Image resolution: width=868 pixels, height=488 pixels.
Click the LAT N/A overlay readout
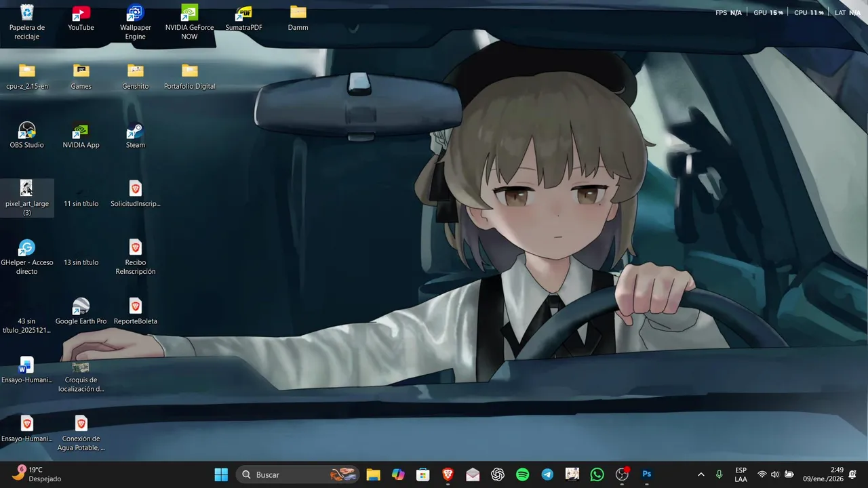847,12
